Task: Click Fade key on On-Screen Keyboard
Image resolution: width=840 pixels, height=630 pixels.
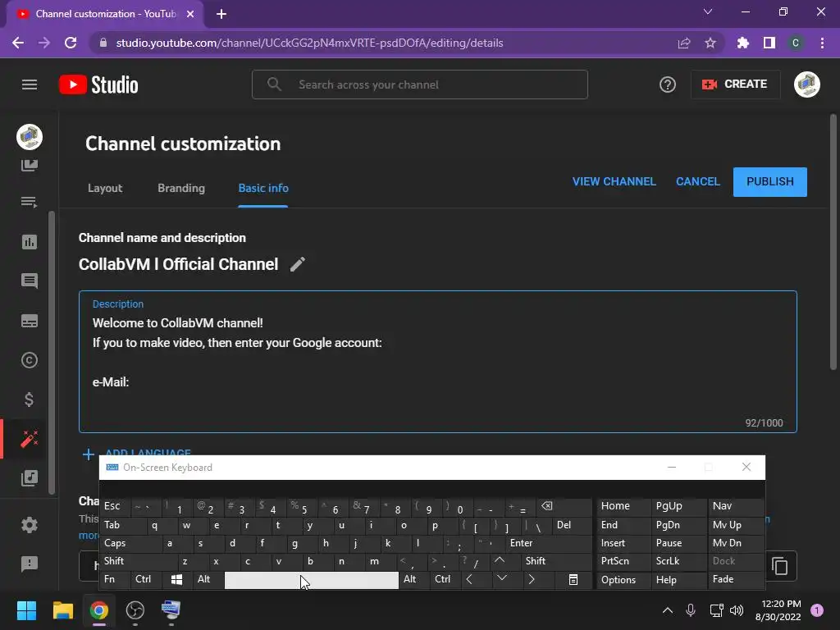Action: pos(736,579)
